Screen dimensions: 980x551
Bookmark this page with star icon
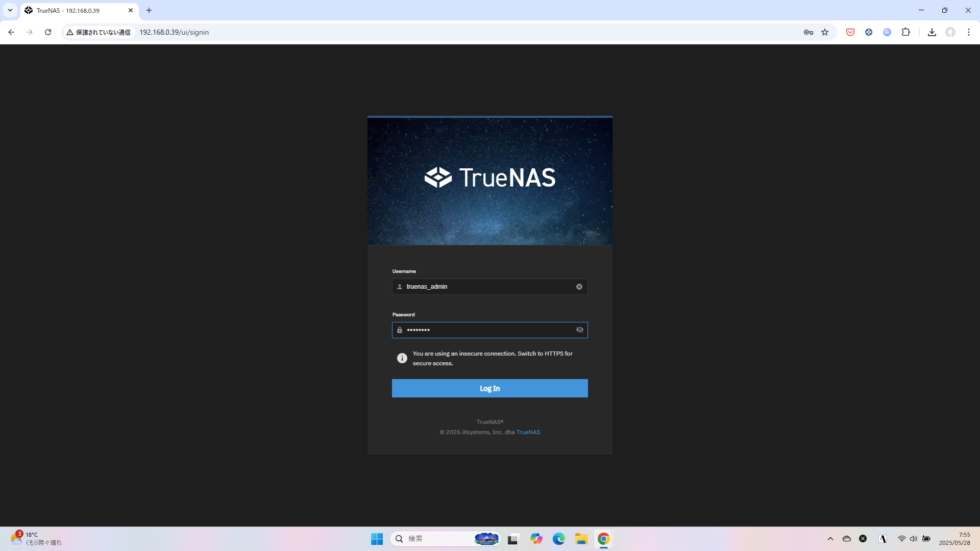825,32
